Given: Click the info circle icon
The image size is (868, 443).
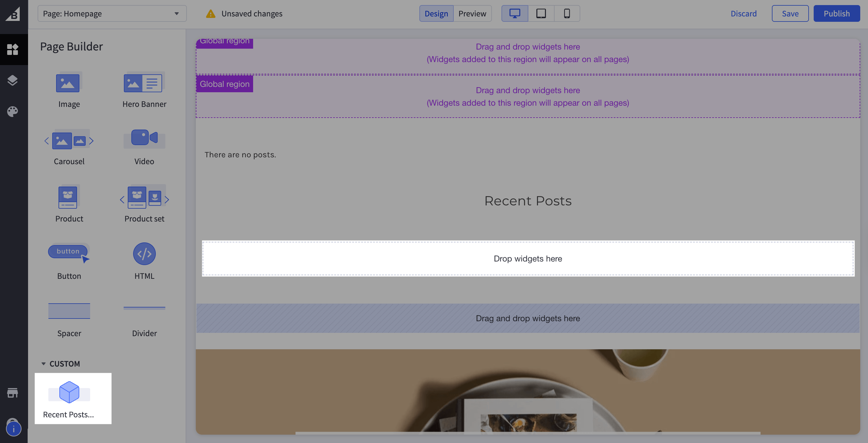Looking at the screenshot, I should point(13,429).
